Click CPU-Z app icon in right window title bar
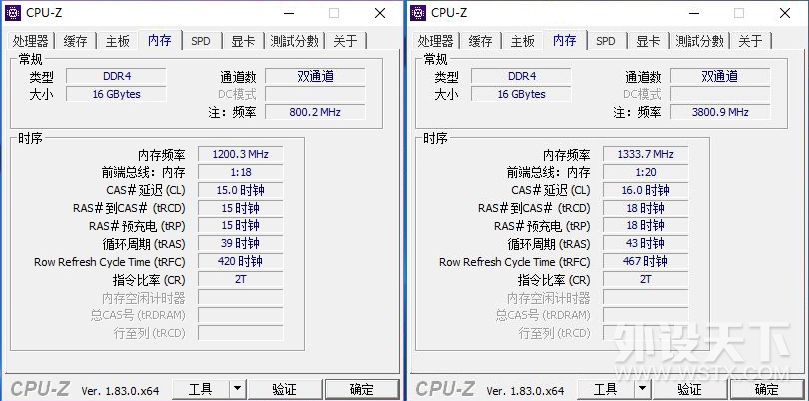809x401 pixels. pos(418,13)
